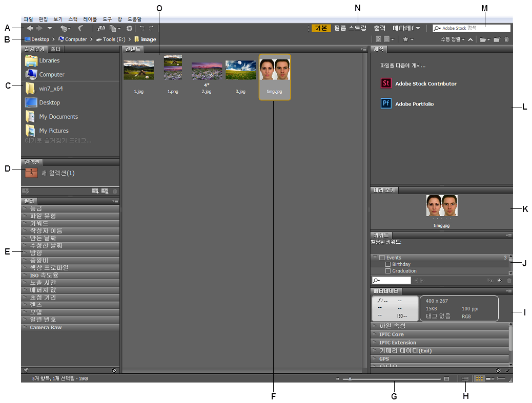Open the recent folders dropdown arrow
Image resolution: width=532 pixels, height=403 pixels.
[50, 28]
